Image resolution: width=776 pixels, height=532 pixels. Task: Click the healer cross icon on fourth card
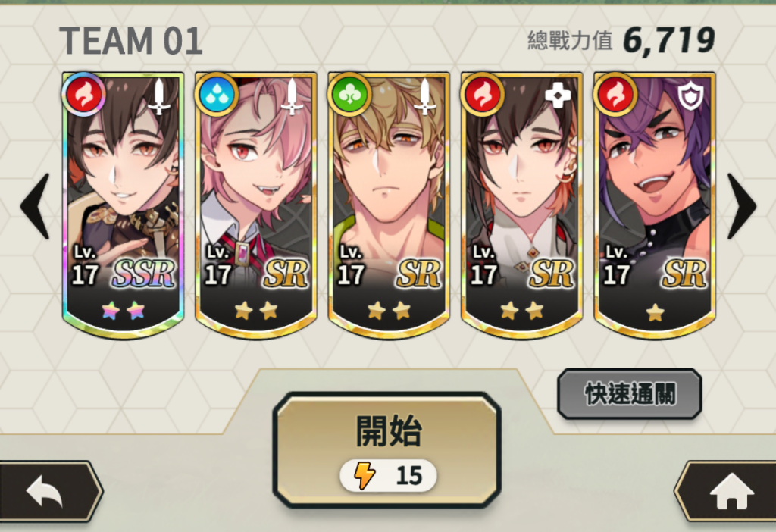click(x=558, y=95)
